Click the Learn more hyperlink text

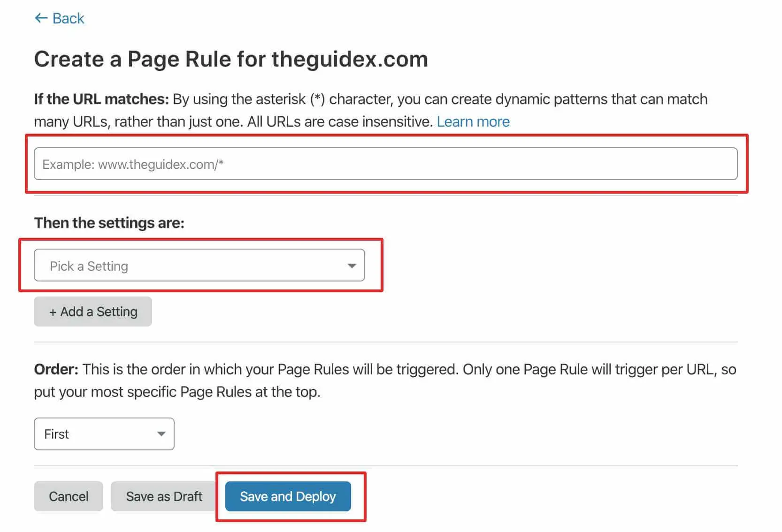(473, 122)
